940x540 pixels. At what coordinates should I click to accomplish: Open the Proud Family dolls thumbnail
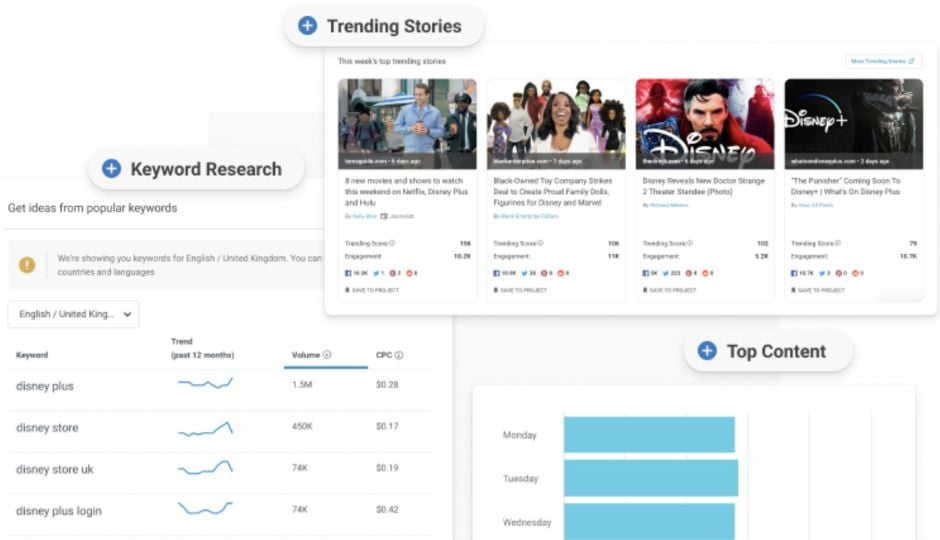tap(556, 124)
